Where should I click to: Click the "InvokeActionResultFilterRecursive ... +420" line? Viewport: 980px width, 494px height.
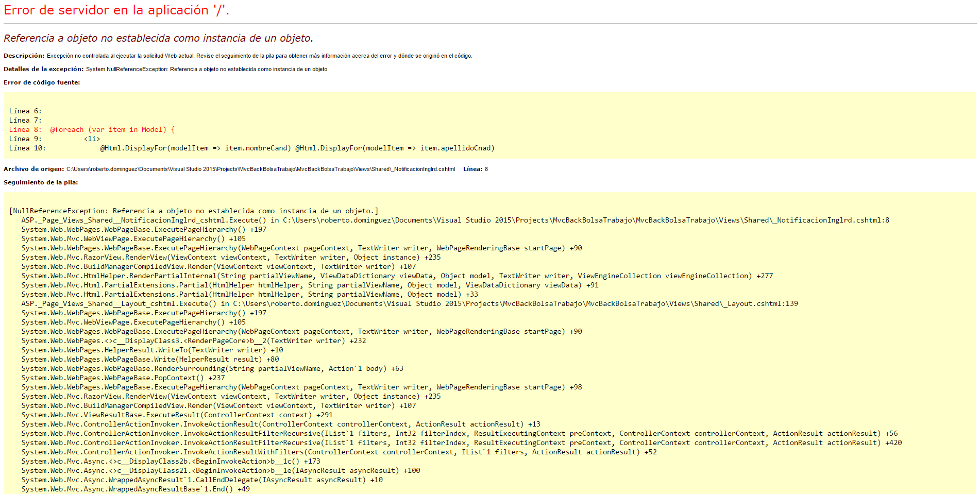click(x=462, y=443)
